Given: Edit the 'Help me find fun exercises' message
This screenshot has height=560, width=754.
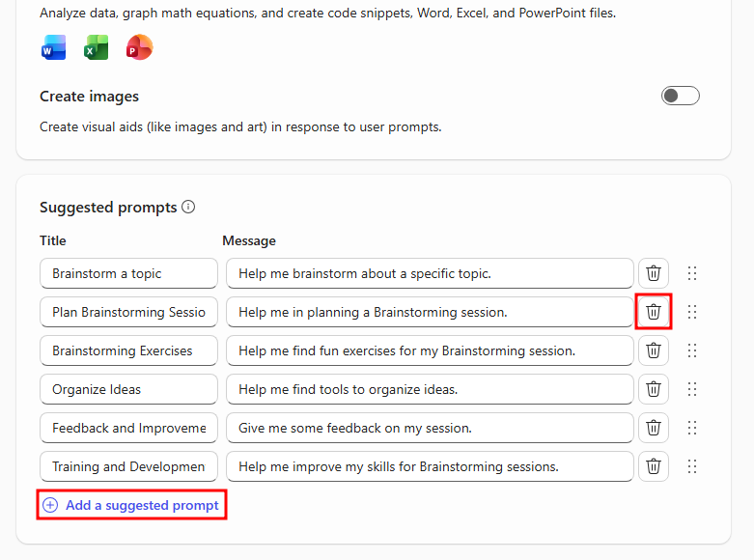Looking at the screenshot, I should click(430, 350).
